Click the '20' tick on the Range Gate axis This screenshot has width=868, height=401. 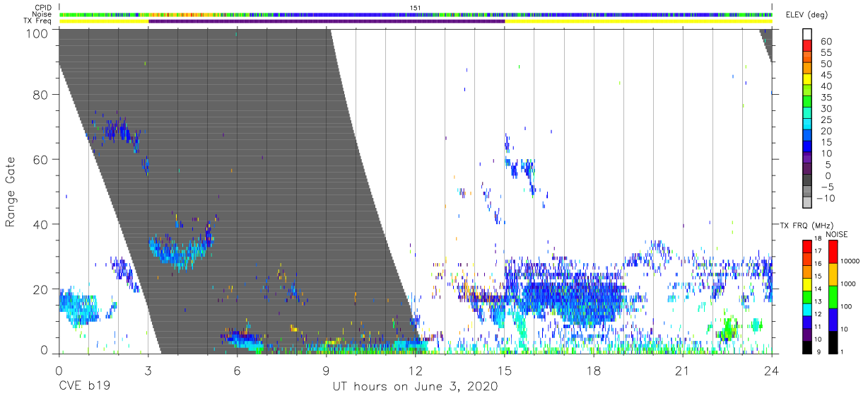[x=40, y=289]
